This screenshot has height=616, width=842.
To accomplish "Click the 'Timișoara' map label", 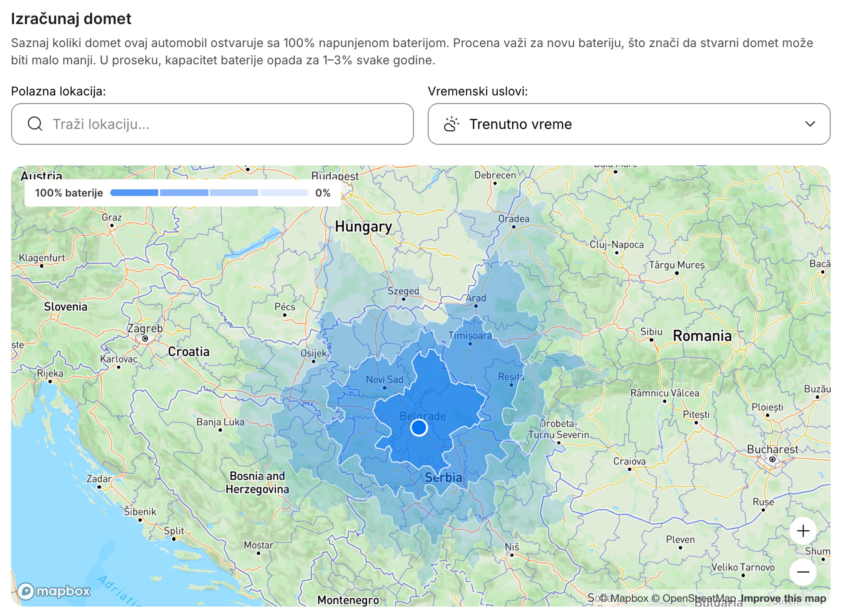I will 470,335.
